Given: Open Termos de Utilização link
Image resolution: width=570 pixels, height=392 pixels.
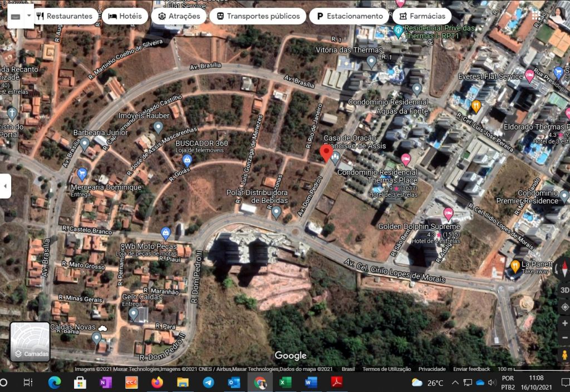Looking at the screenshot, I should pos(386,369).
